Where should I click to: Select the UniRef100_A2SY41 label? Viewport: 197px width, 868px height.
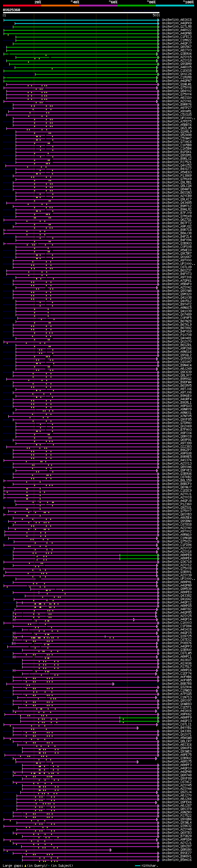pyautogui.click(x=176, y=101)
